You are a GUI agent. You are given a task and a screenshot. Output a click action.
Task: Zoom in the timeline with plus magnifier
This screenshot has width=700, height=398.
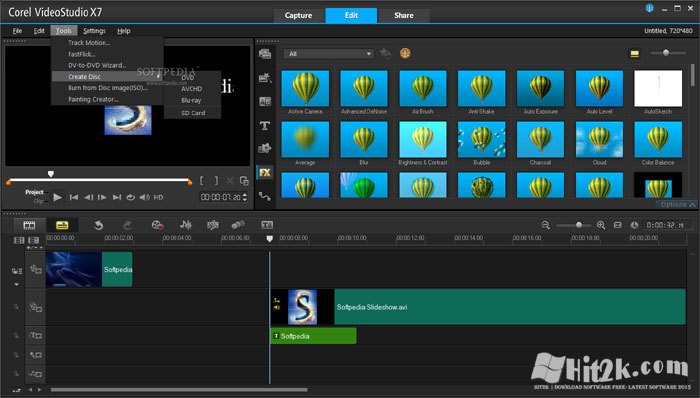[x=601, y=225]
